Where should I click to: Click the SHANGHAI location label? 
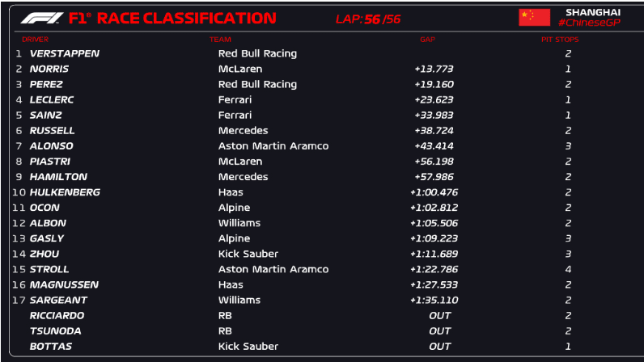[x=593, y=12]
